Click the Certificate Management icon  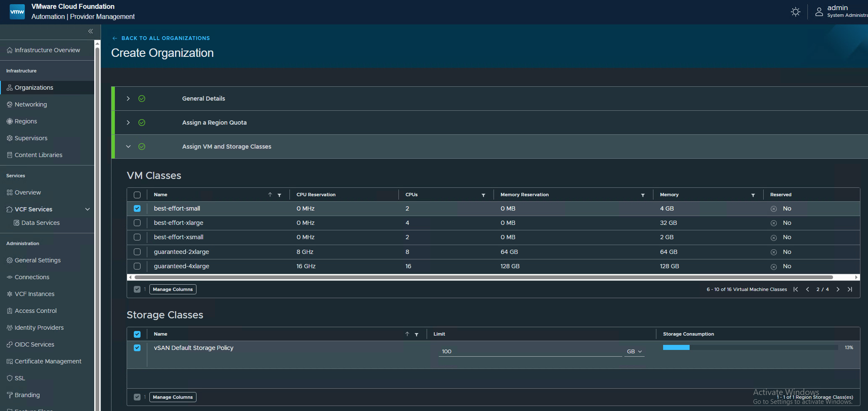click(10, 361)
